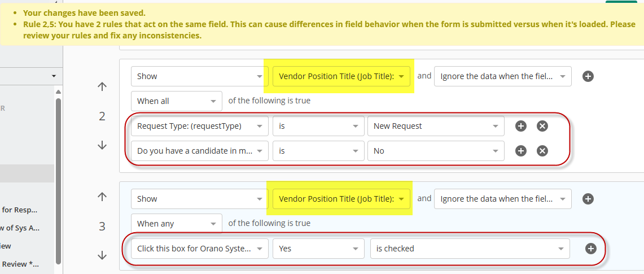Move rule 3 down with arrow
This screenshot has width=644, height=274.
(x=102, y=255)
